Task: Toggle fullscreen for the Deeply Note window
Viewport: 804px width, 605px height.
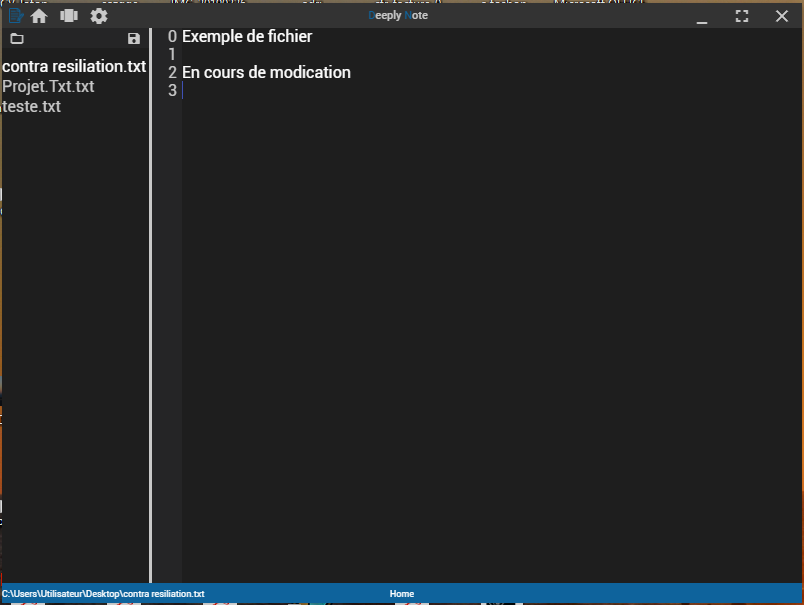Action: coord(742,16)
